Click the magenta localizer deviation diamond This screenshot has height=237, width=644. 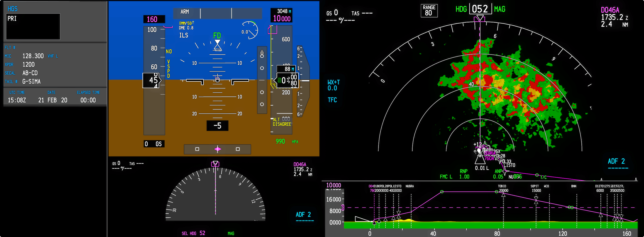tap(217, 149)
